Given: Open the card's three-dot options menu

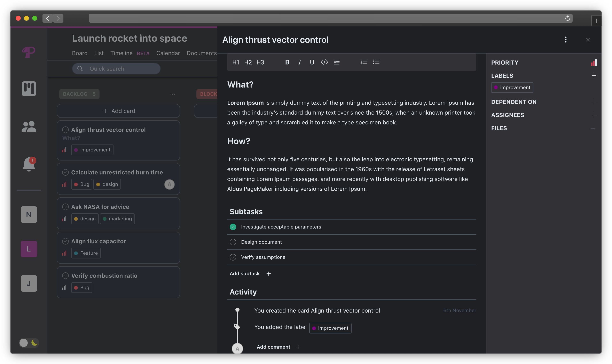Looking at the screenshot, I should point(566,40).
